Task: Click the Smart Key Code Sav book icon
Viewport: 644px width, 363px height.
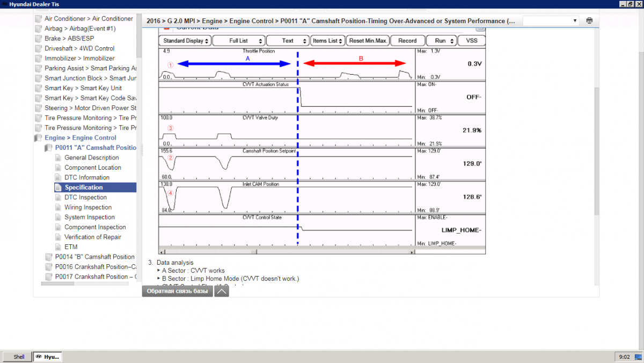Action: pos(38,98)
